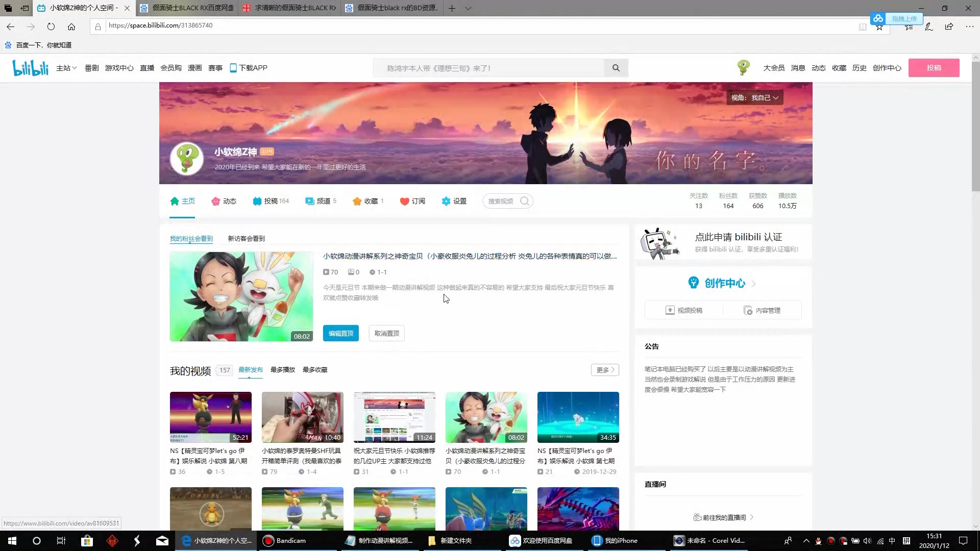Open the 设置 gear tab

click(453, 201)
